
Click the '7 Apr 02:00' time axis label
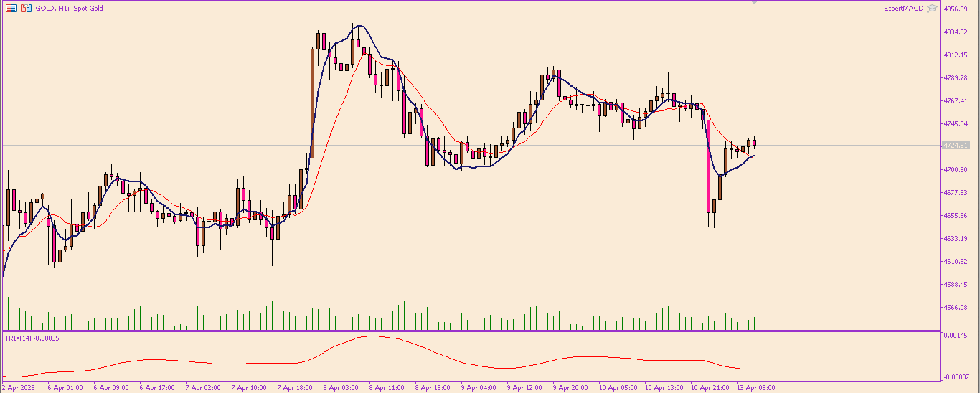pos(203,388)
